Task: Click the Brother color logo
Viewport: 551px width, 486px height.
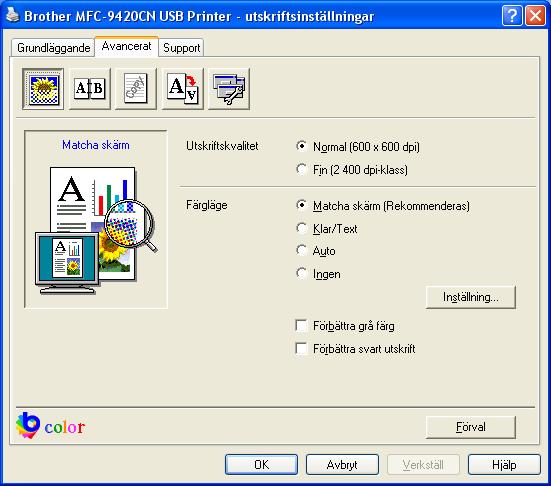Action: (51, 426)
